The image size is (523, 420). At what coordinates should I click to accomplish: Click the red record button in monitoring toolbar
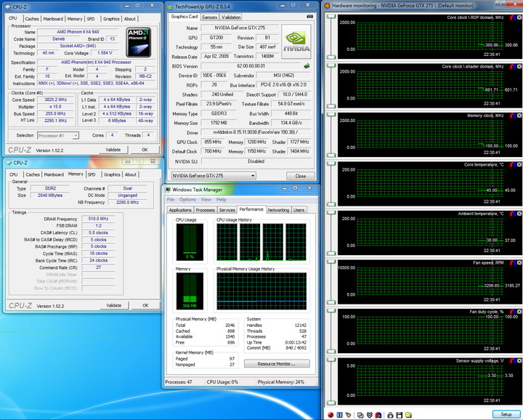[x=331, y=414]
